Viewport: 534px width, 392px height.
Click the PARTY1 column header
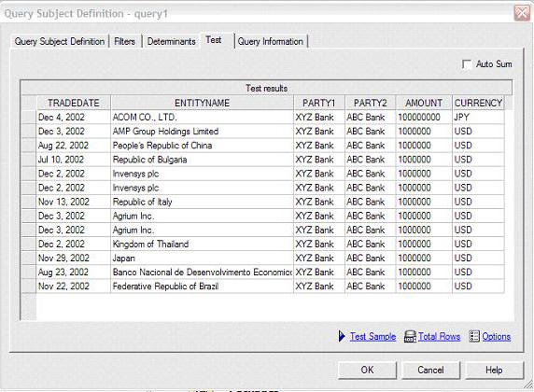tap(319, 103)
